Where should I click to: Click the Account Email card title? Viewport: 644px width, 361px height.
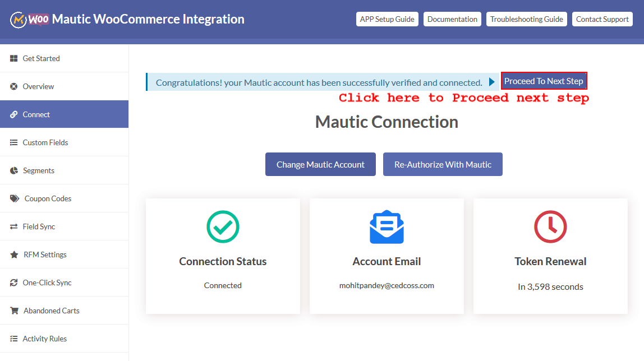pos(387,261)
